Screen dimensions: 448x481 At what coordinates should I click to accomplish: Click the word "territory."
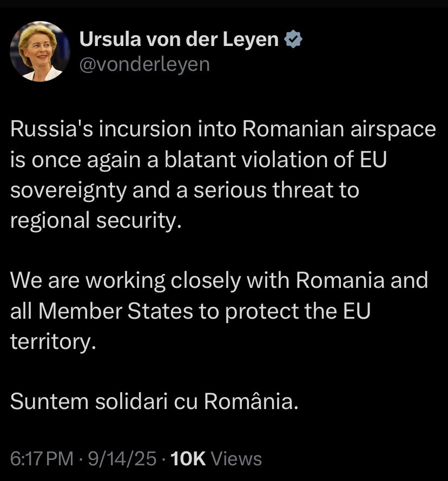tap(54, 341)
